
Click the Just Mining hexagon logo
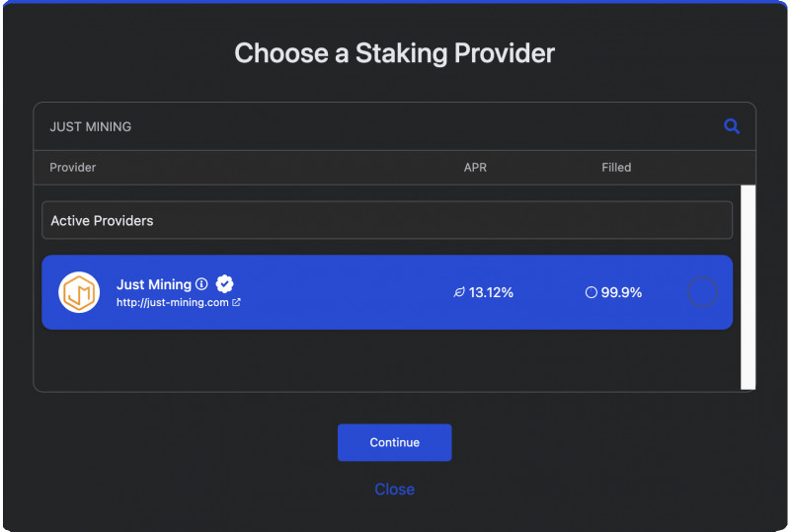[x=79, y=292]
